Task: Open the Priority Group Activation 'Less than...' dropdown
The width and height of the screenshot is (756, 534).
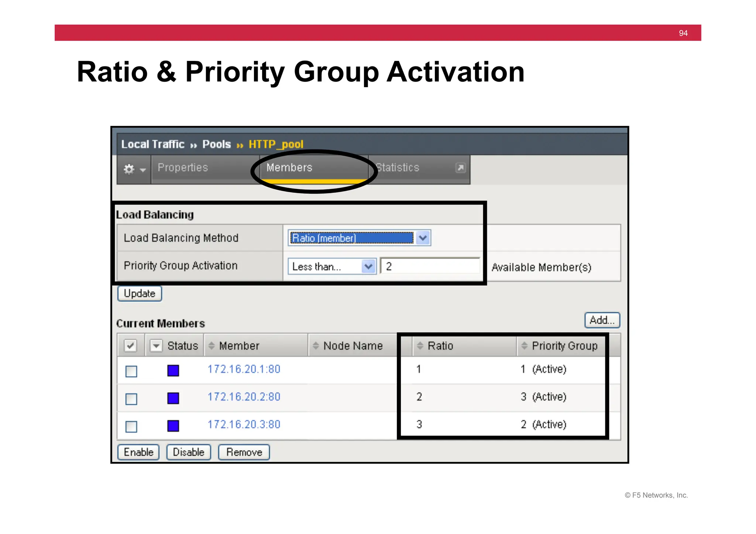Action: click(332, 266)
